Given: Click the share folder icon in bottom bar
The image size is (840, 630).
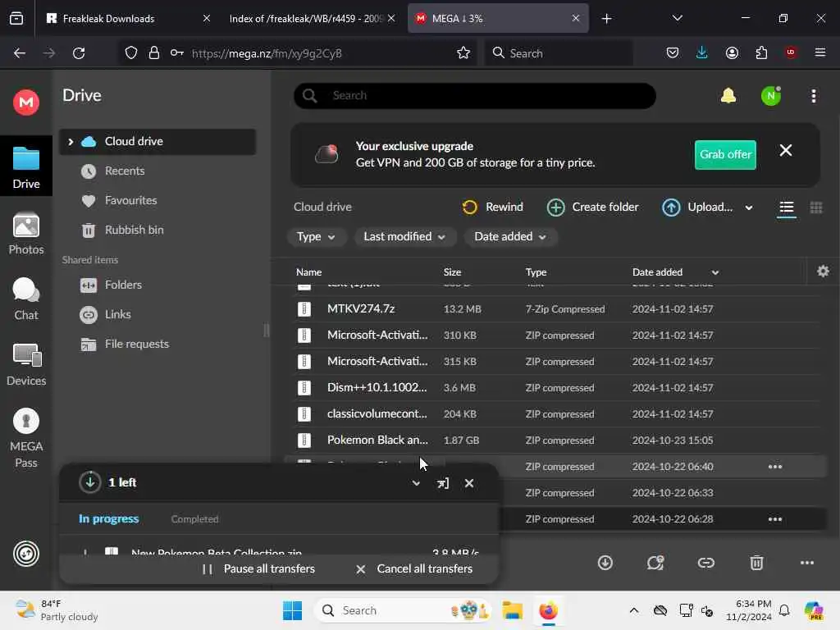Looking at the screenshot, I should [x=655, y=563].
